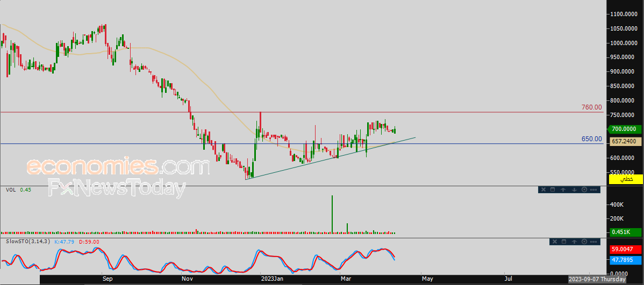Close the SlowSTO indicator panel
644x285 pixels.
tap(555, 242)
